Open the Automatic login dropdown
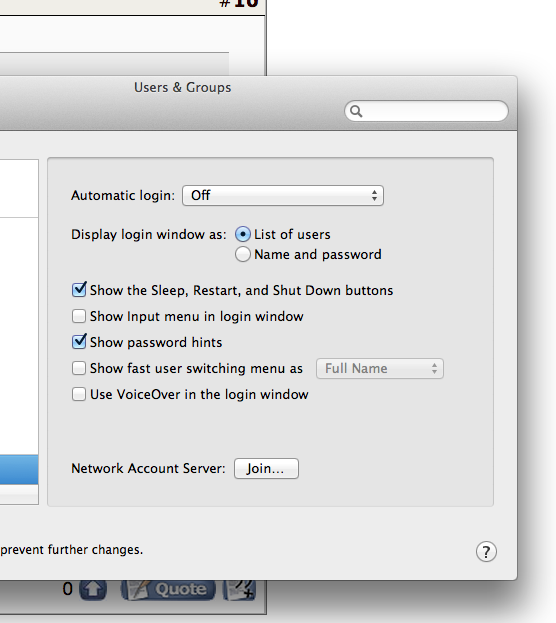556x623 pixels. click(283, 195)
